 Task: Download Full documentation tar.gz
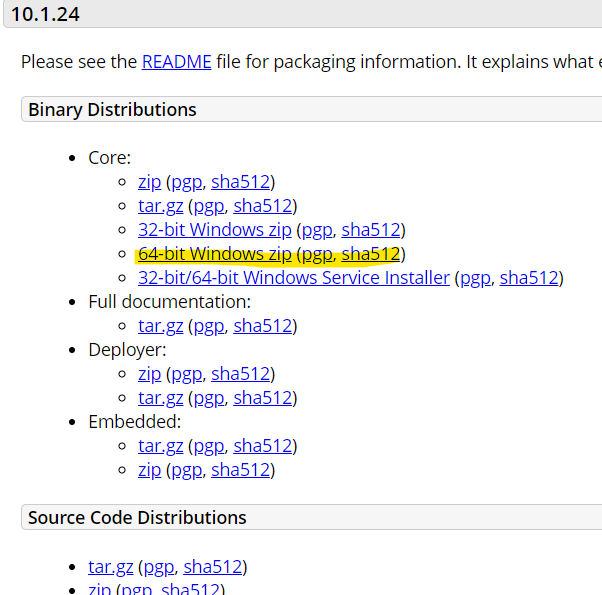point(160,326)
